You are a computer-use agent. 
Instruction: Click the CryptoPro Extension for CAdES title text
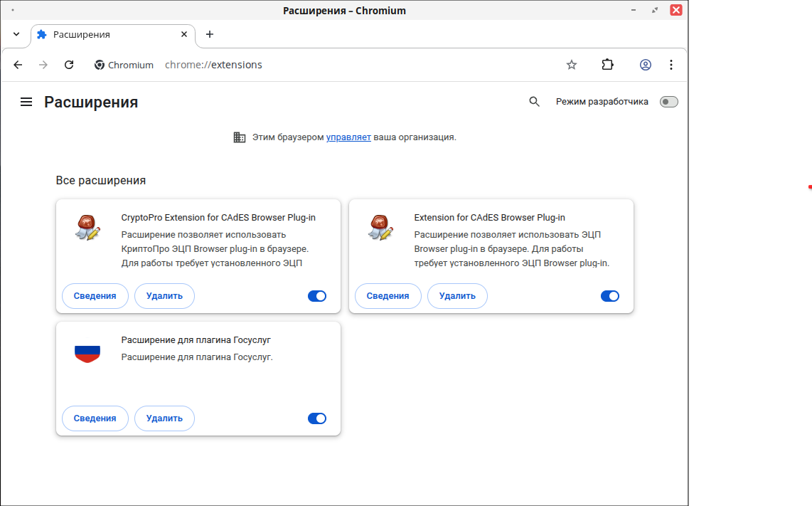tap(218, 218)
